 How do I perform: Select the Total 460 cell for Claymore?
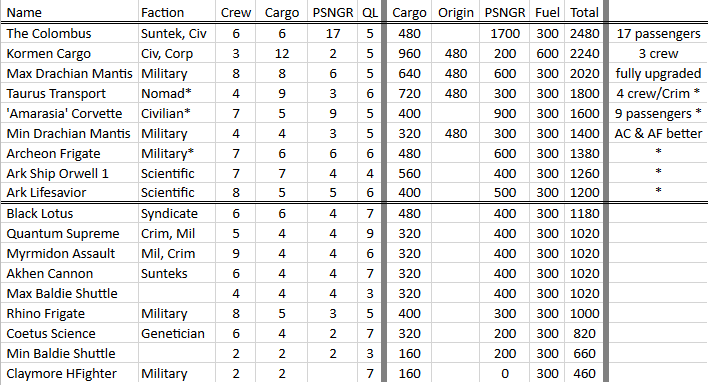coord(584,373)
